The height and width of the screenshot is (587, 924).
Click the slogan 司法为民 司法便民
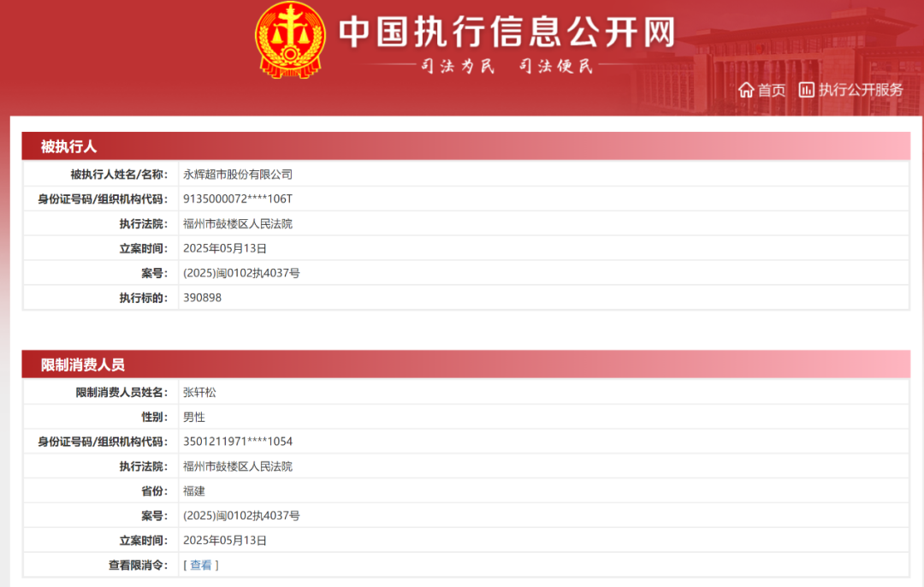click(506, 66)
